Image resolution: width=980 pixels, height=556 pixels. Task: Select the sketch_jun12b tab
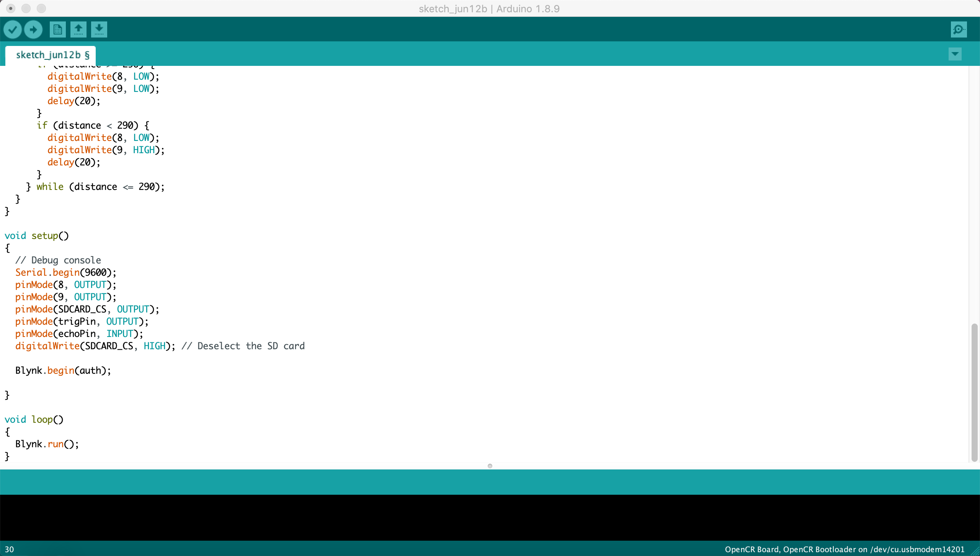51,55
